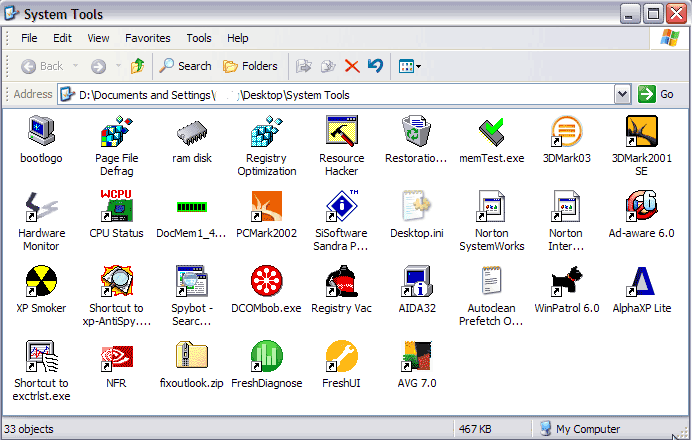Select the DCOMbob.exe icon
692x440 pixels.
(x=267, y=281)
